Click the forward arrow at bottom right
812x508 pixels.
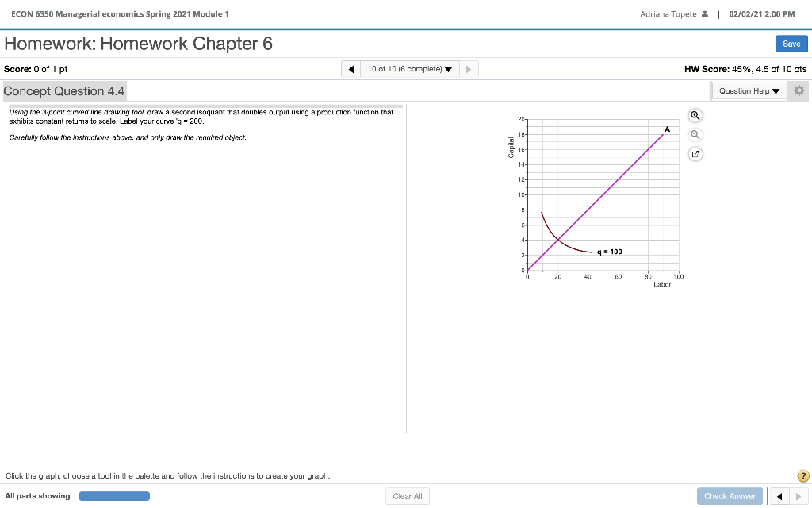tap(799, 495)
